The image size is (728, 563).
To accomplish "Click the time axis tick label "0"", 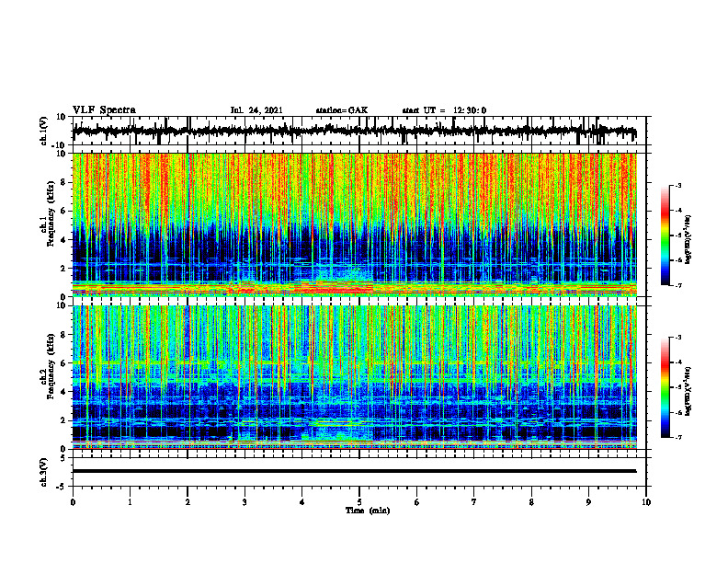I will click(x=73, y=502).
